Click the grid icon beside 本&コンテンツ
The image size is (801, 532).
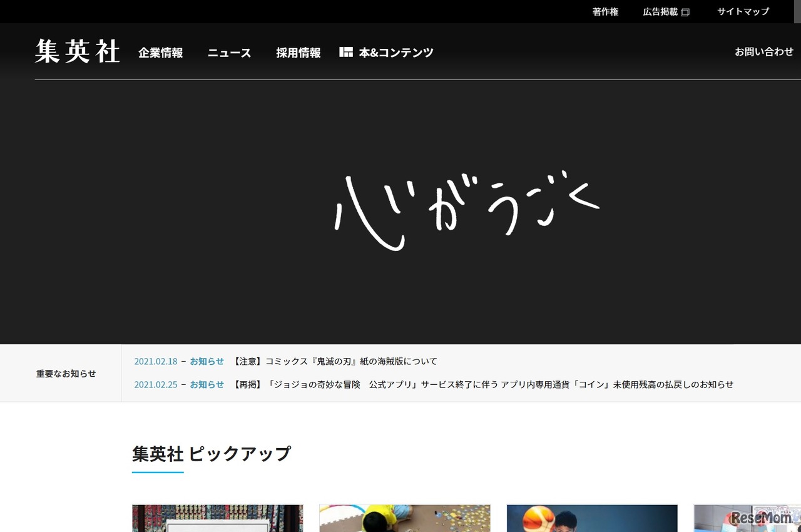345,52
